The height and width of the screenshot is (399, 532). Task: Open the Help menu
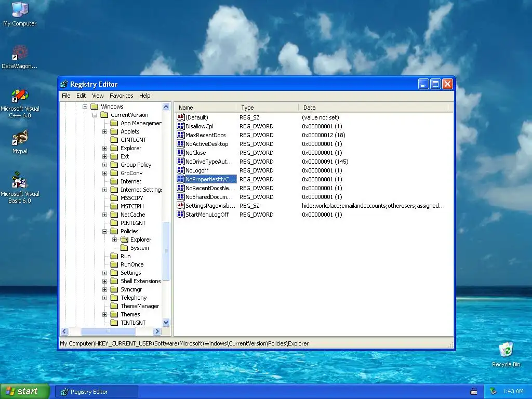coord(145,96)
